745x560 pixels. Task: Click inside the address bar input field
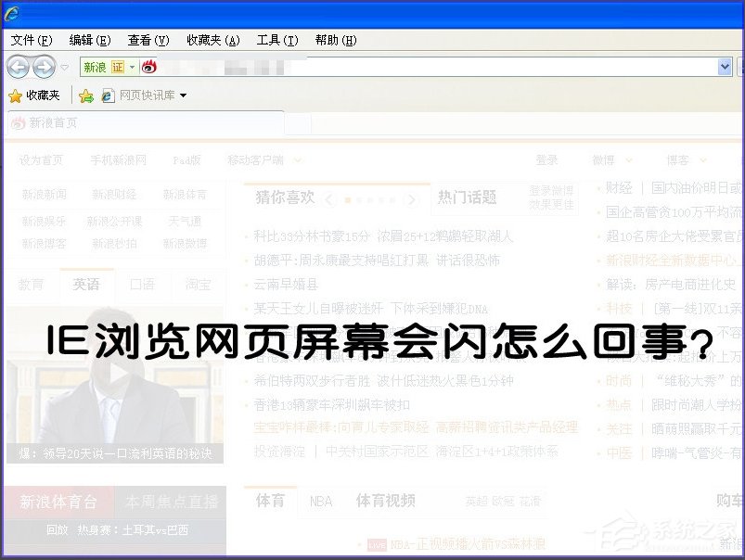point(371,67)
